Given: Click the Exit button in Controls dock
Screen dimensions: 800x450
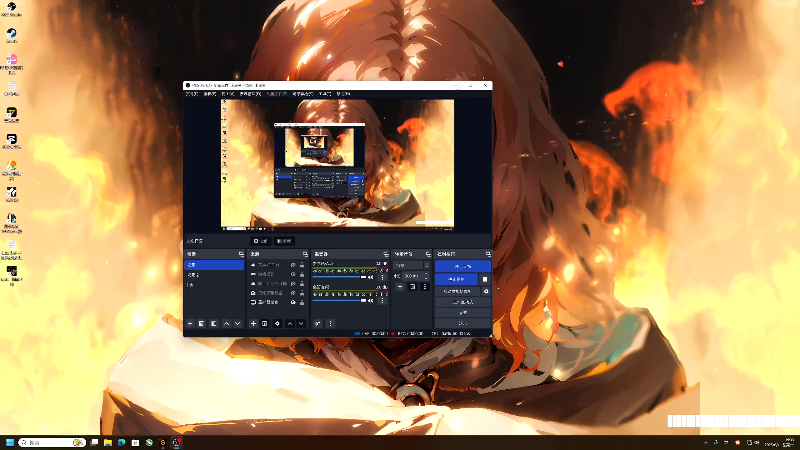Looking at the screenshot, I should point(463,323).
